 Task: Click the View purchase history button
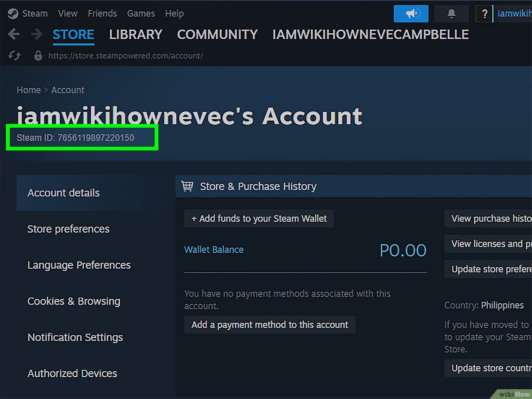[x=488, y=219]
